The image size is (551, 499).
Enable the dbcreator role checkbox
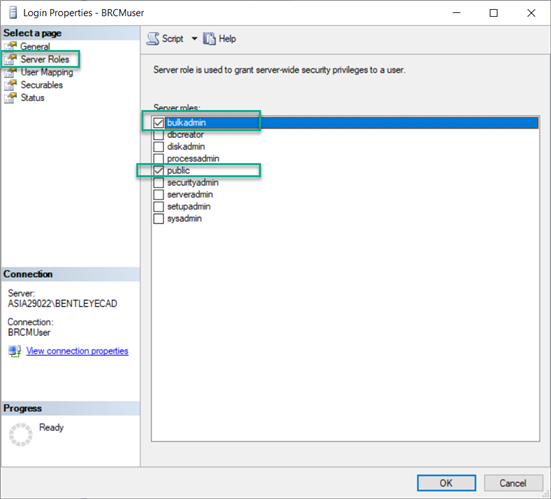coord(158,135)
